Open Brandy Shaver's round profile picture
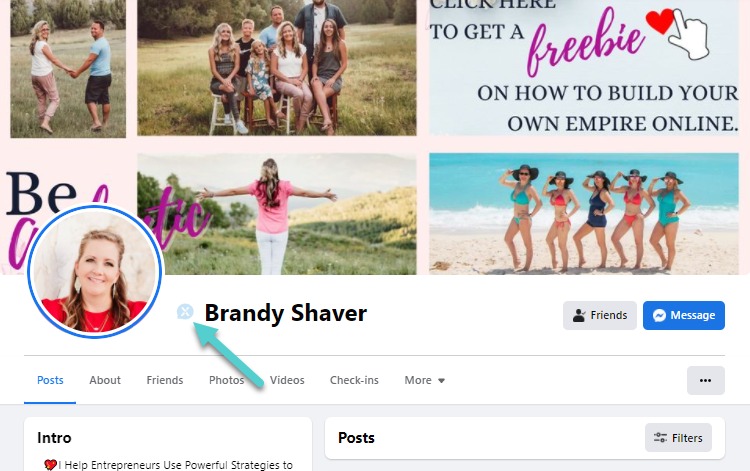The image size is (750, 471). (95, 272)
